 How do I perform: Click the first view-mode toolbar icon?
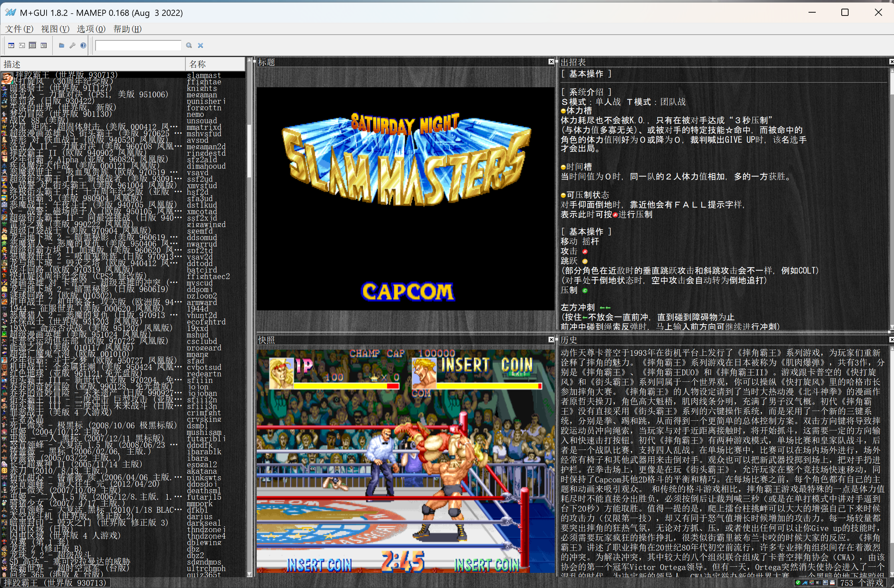tap(11, 45)
